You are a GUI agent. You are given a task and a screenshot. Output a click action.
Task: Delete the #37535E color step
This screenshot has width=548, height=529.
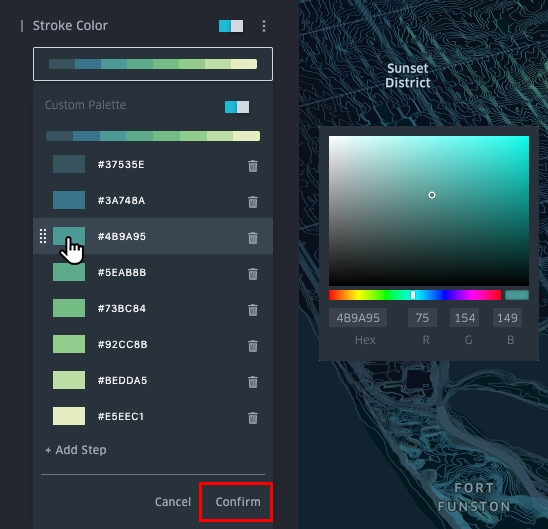tap(253, 166)
